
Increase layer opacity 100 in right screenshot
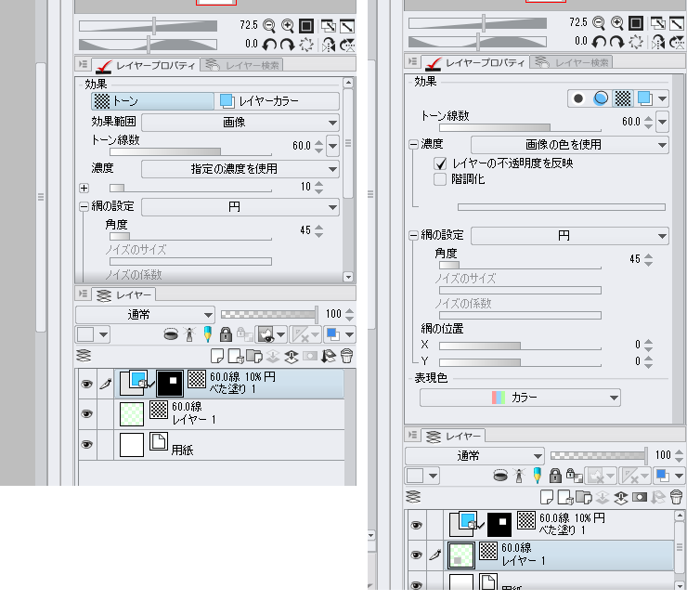click(679, 452)
